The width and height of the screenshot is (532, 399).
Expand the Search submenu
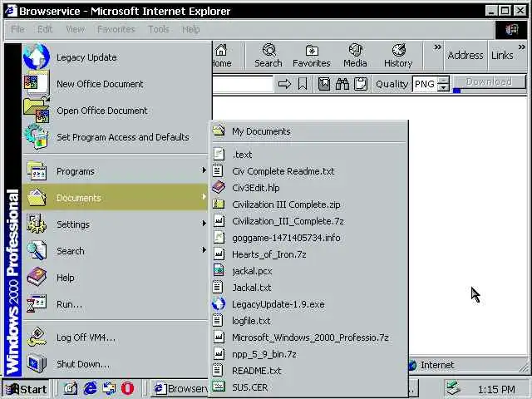click(x=115, y=250)
